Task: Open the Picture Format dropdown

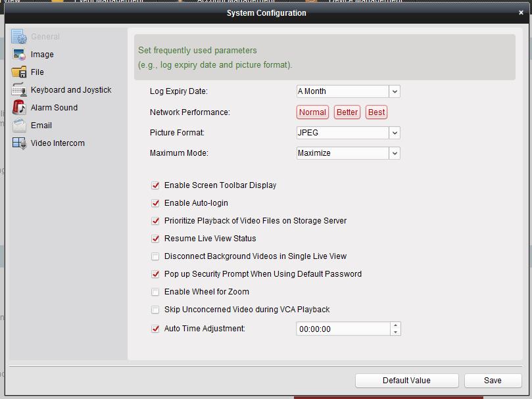Action: [x=394, y=133]
